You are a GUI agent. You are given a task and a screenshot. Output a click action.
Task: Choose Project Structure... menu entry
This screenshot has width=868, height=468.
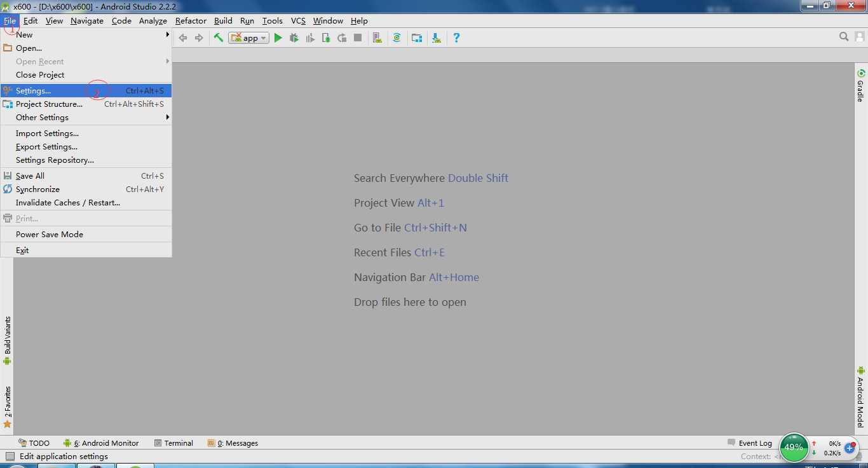pos(86,104)
